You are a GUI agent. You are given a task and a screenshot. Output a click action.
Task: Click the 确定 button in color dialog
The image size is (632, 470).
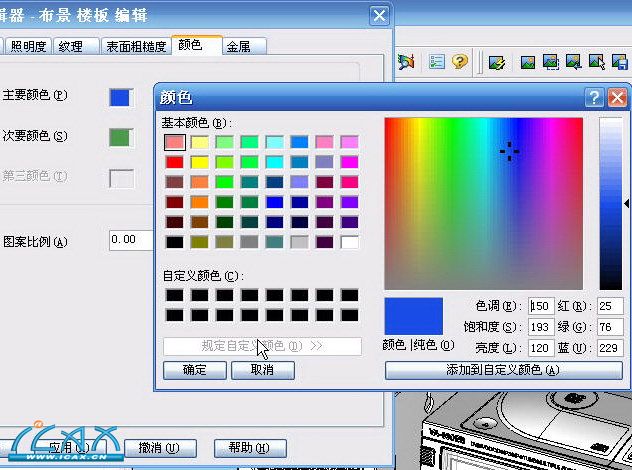[x=195, y=370]
